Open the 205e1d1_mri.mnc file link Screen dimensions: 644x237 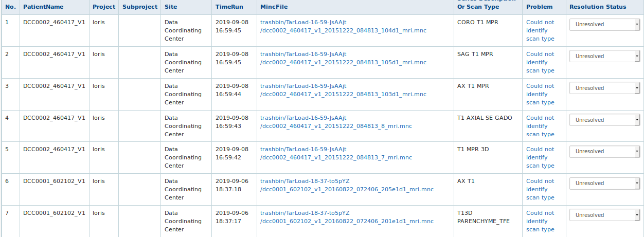coord(347,186)
